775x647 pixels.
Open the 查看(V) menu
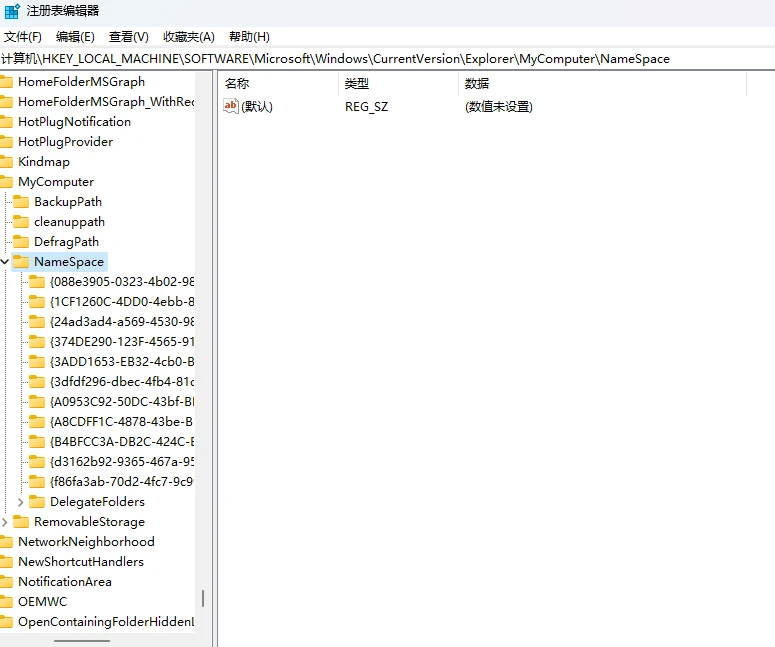tap(129, 37)
